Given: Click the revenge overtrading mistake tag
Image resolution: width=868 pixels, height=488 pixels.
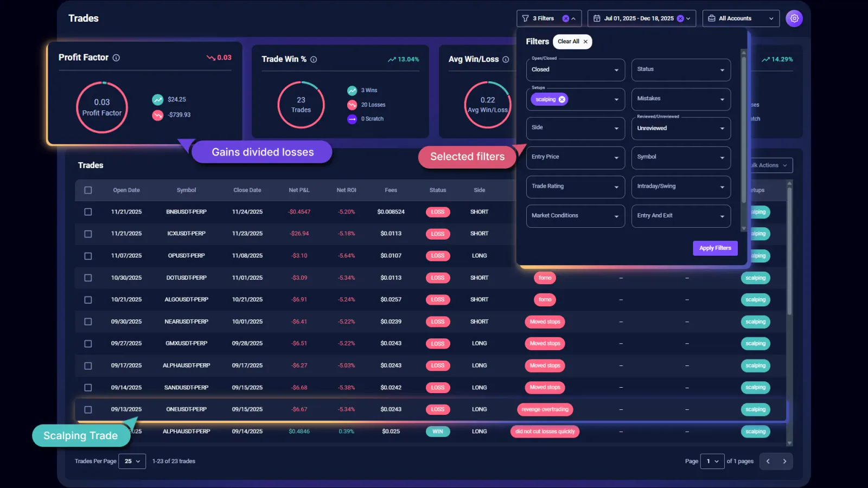Looking at the screenshot, I should click(x=545, y=410).
